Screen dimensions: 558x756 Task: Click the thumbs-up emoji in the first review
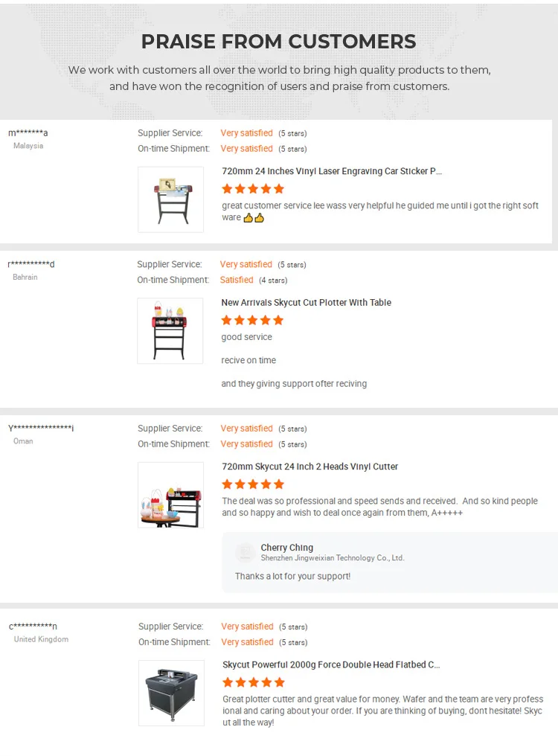click(x=254, y=218)
